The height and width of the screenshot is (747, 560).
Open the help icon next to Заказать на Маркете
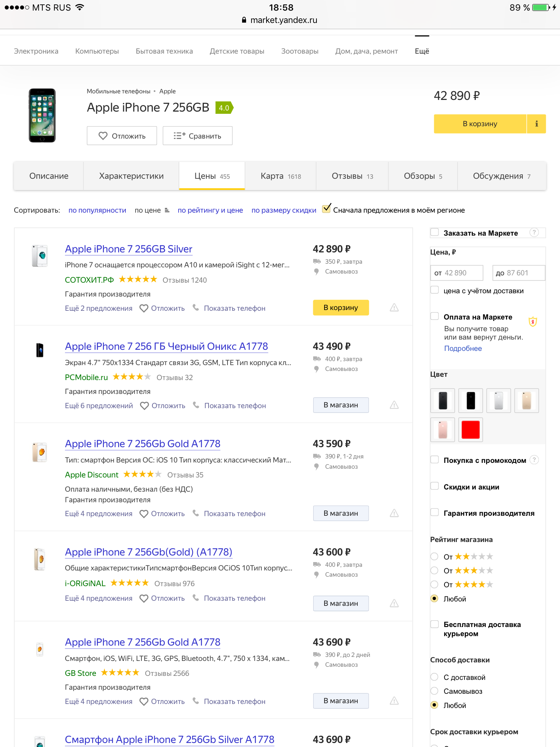point(534,232)
